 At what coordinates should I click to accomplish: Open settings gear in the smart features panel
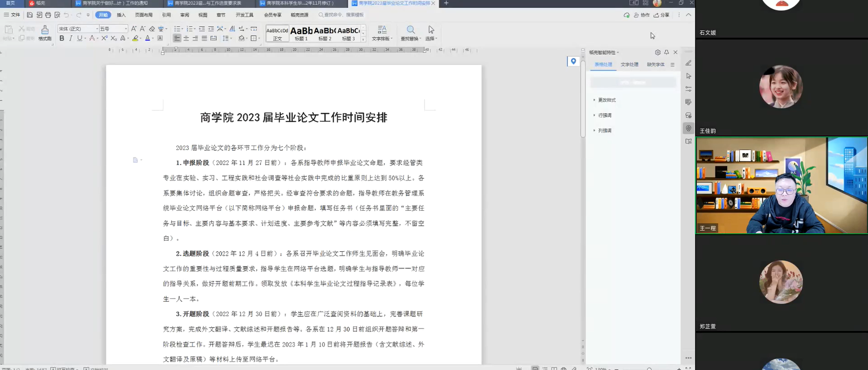click(658, 52)
